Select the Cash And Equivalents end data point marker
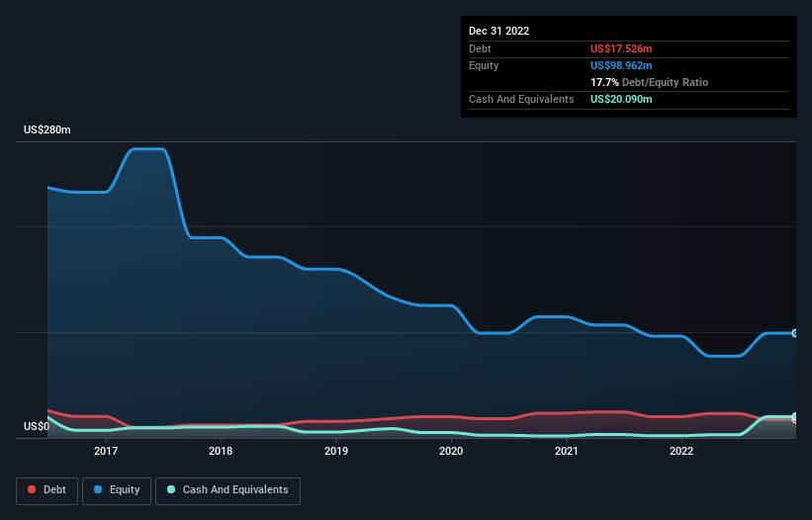812x520 pixels. pos(795,416)
